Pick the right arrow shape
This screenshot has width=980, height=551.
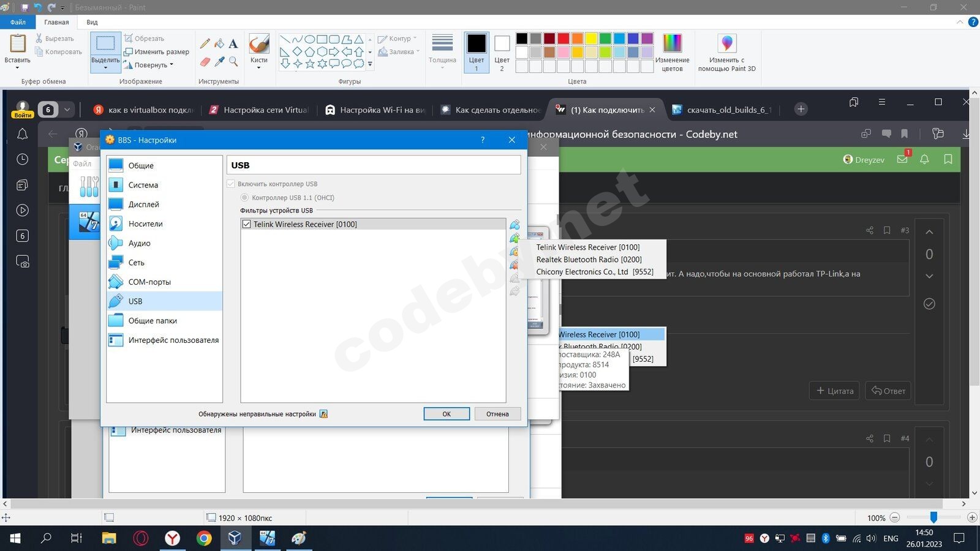[x=334, y=51]
